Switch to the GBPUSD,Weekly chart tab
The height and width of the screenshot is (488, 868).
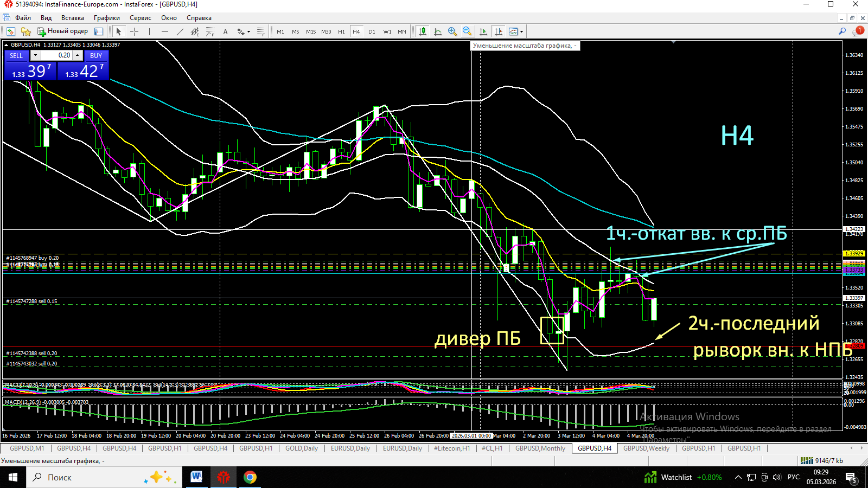click(x=646, y=448)
